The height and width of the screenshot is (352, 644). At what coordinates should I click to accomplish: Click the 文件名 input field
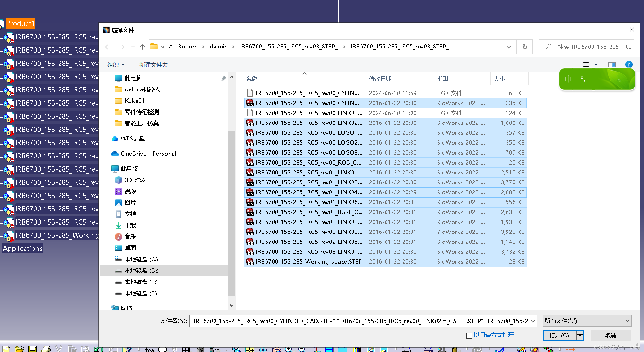[x=360, y=321]
